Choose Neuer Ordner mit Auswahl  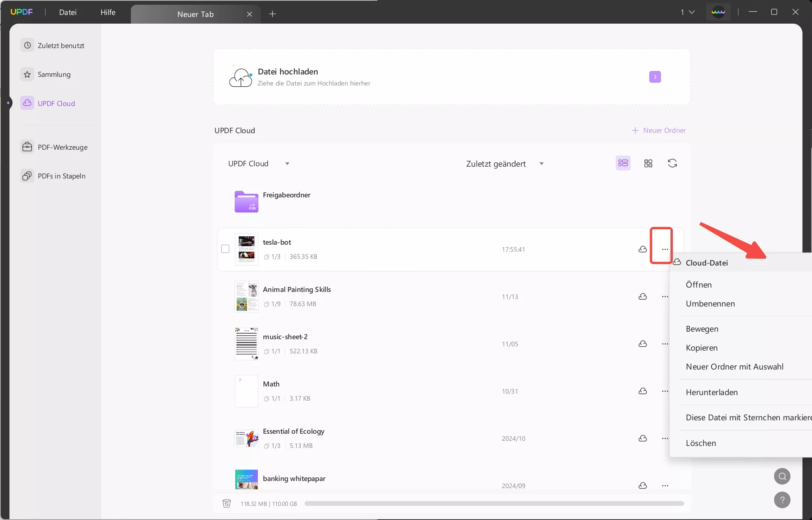coord(735,367)
